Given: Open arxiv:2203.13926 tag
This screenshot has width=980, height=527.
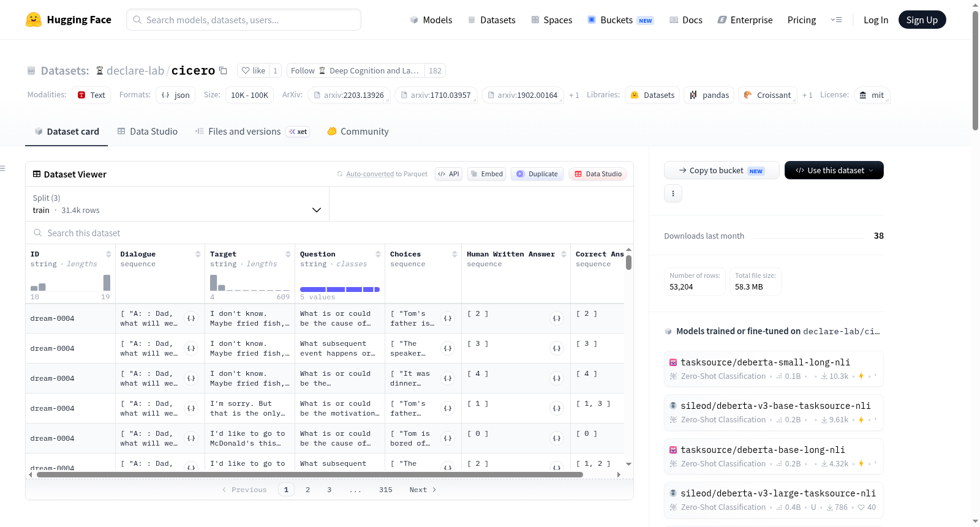Looking at the screenshot, I should pos(349,95).
